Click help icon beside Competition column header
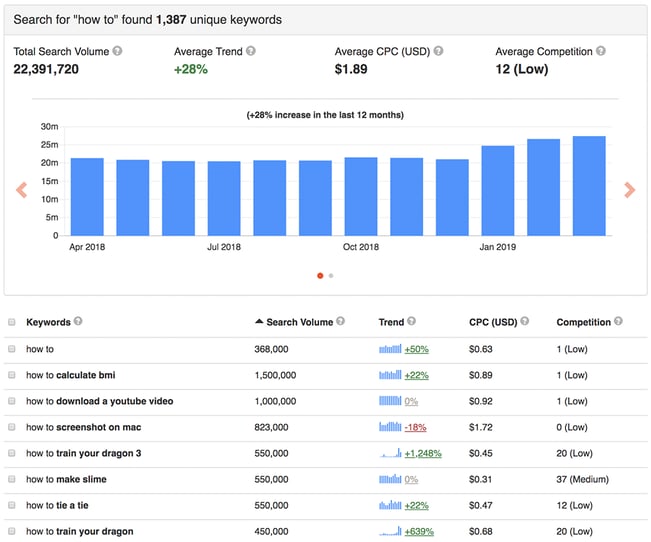The width and height of the screenshot is (651, 542). [x=618, y=322]
